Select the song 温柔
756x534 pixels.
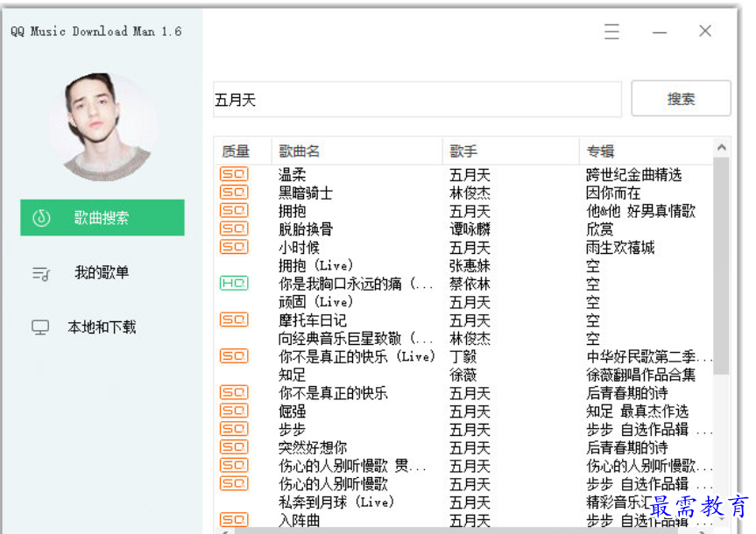293,174
